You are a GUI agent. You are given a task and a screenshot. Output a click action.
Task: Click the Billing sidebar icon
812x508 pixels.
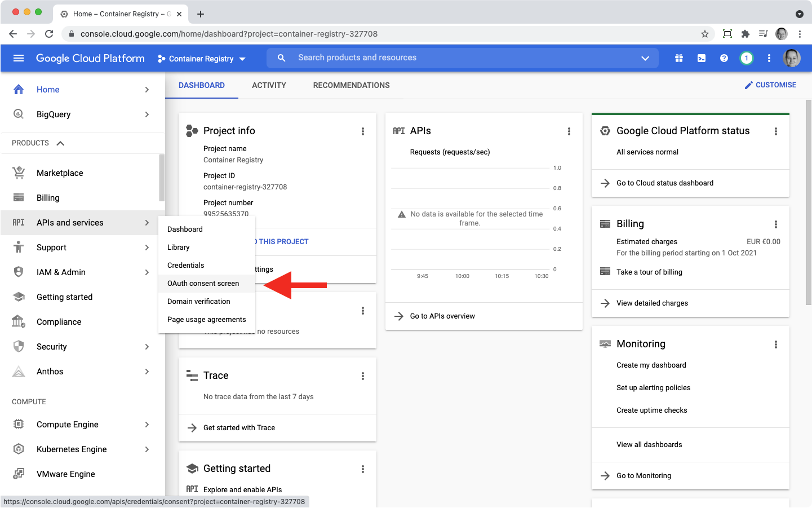(x=19, y=197)
